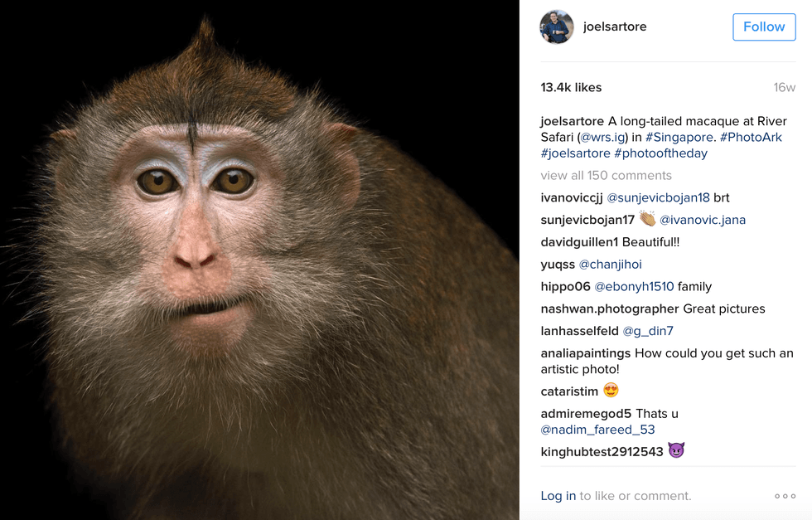The width and height of the screenshot is (812, 520).
Task: Open the three-dot more options menu
Action: pos(785,496)
